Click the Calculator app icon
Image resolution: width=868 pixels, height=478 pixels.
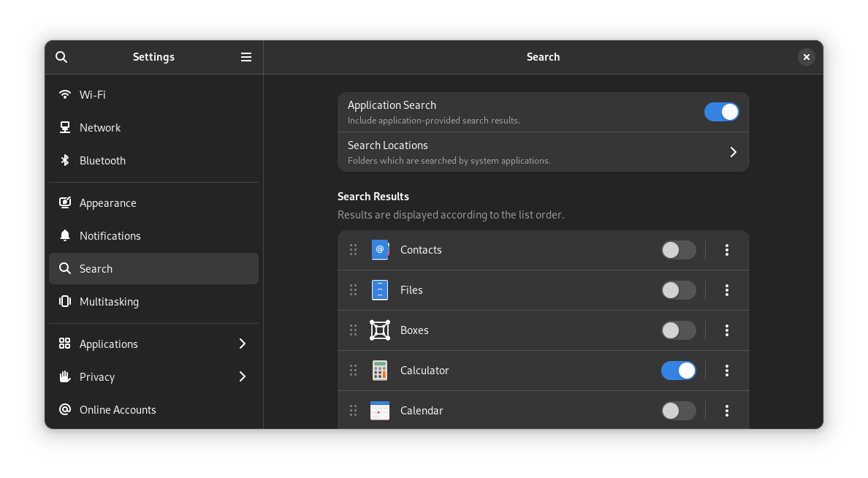click(x=379, y=370)
